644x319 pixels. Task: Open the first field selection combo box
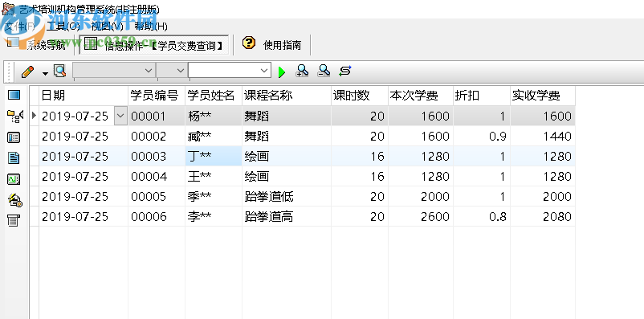[x=114, y=71]
